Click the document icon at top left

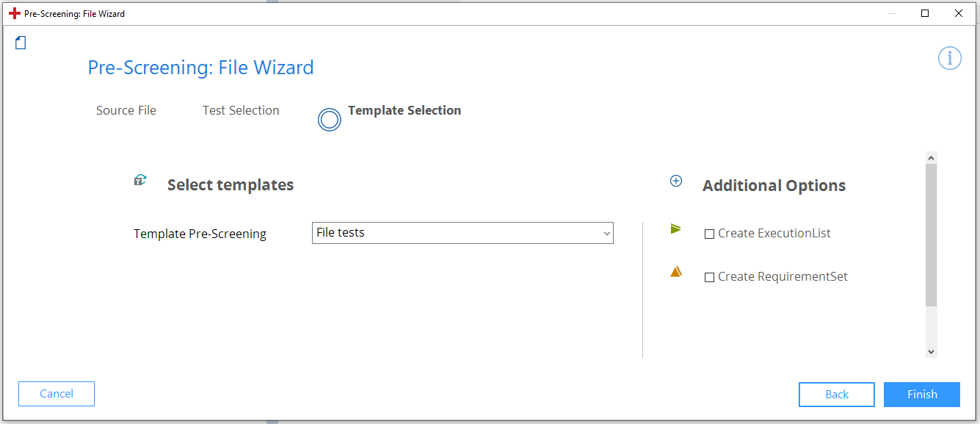pos(21,43)
